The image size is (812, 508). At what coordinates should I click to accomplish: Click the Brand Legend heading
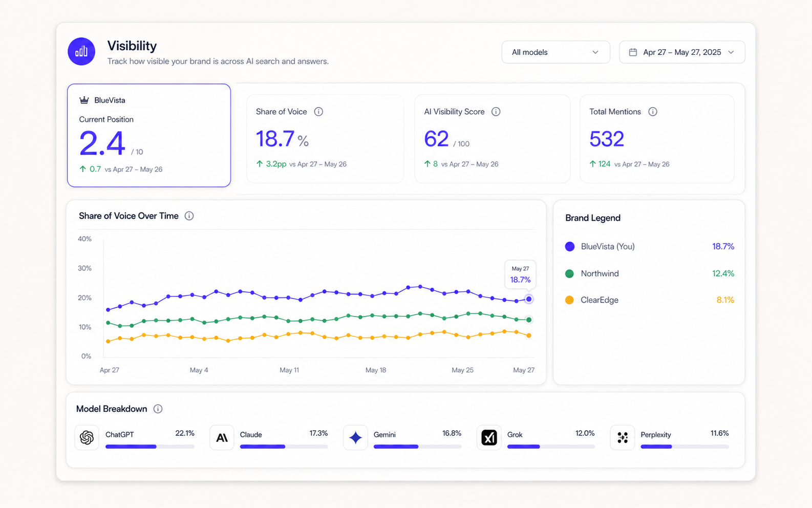point(593,218)
